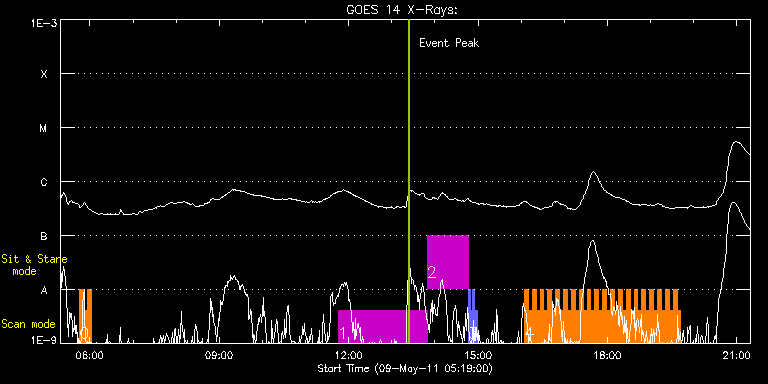This screenshot has height=384, width=768.
Task: Click the C flare class axis label
Action: tap(44, 182)
